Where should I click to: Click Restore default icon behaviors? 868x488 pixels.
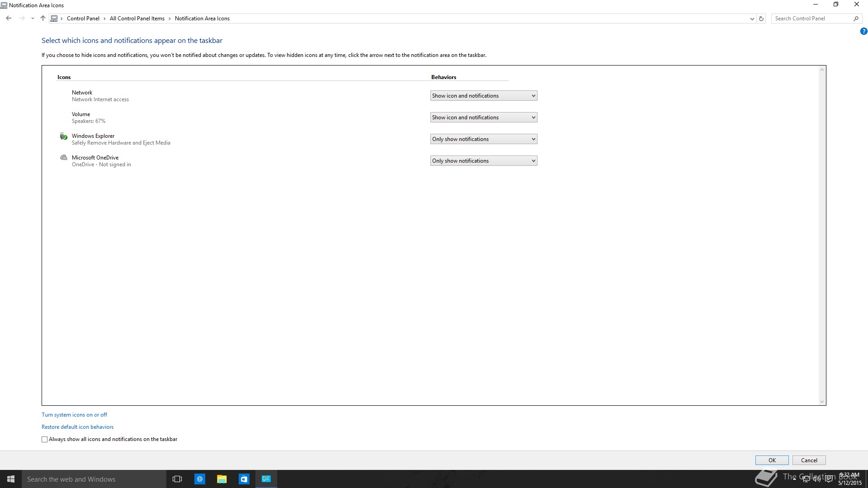77,427
